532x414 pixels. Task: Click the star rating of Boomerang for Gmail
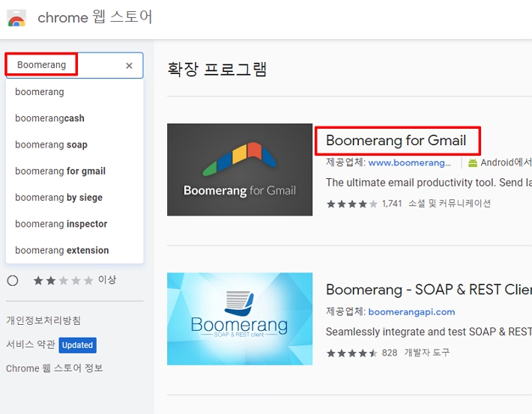[x=352, y=204]
